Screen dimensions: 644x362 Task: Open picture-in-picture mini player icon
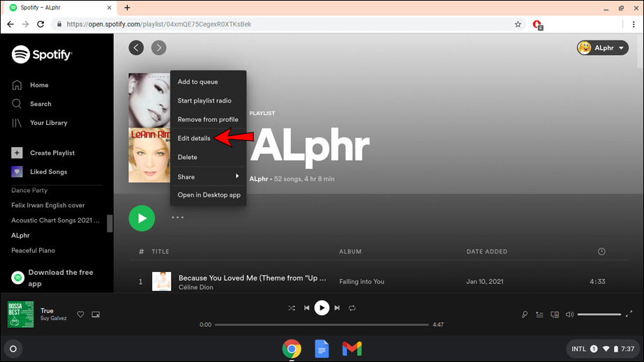(x=96, y=315)
